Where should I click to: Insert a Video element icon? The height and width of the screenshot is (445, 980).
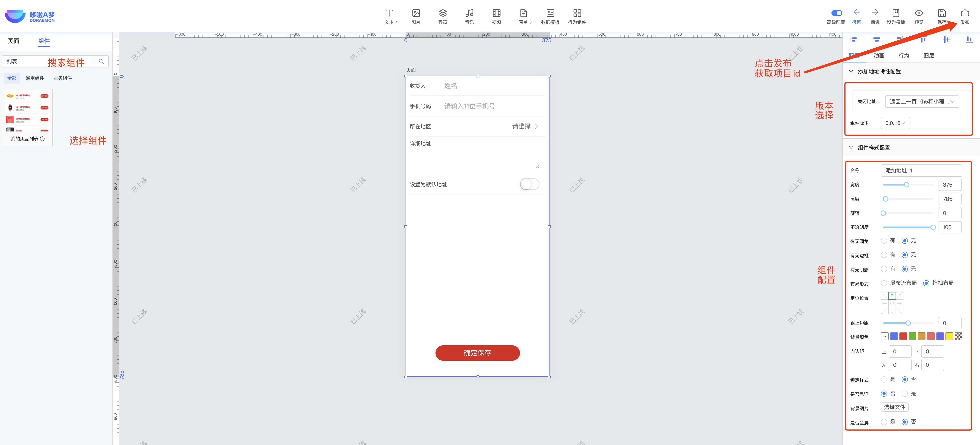[x=497, y=13]
